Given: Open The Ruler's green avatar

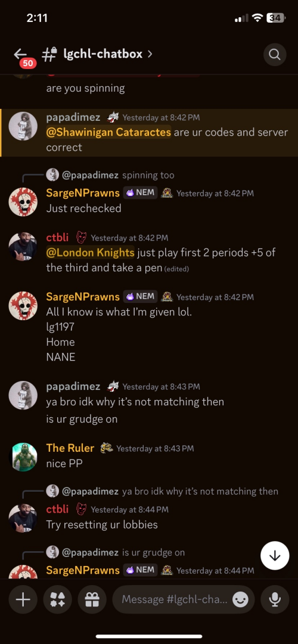Looking at the screenshot, I should tap(23, 457).
